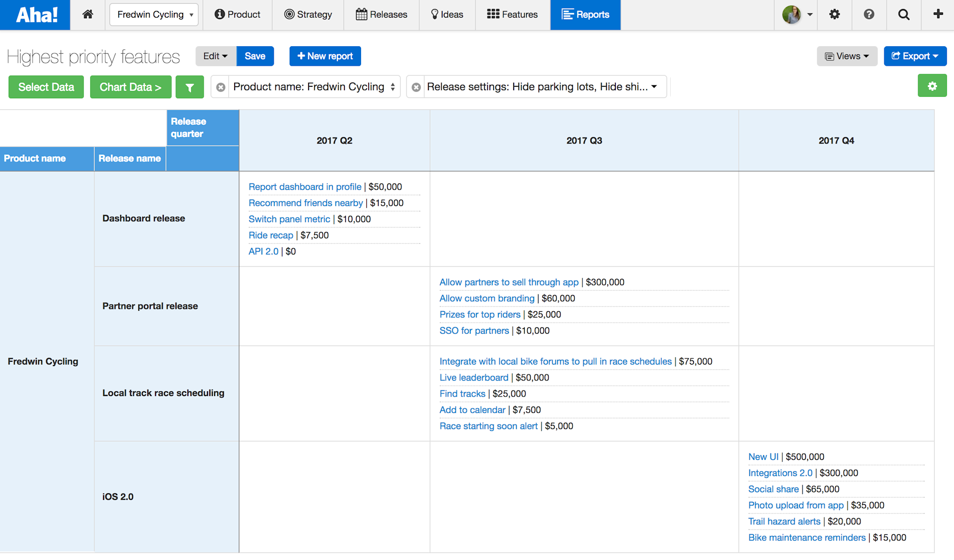
Task: Open the Help question mark icon
Action: point(869,14)
